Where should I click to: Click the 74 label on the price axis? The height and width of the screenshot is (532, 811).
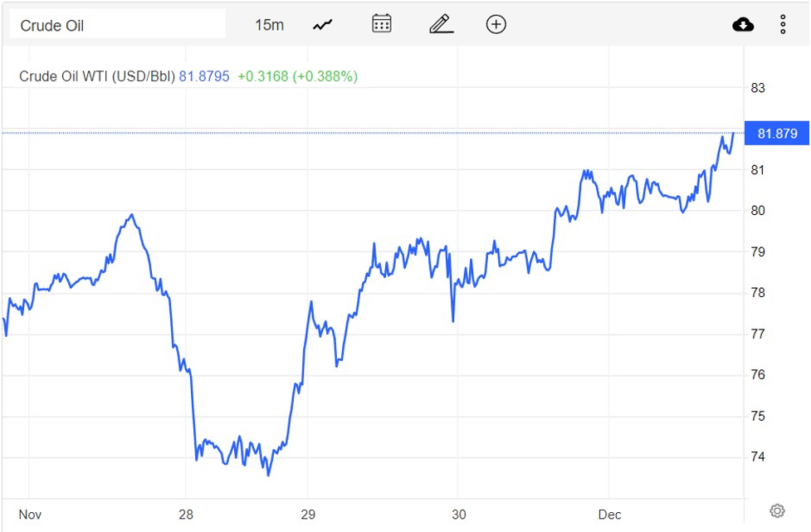click(x=757, y=456)
